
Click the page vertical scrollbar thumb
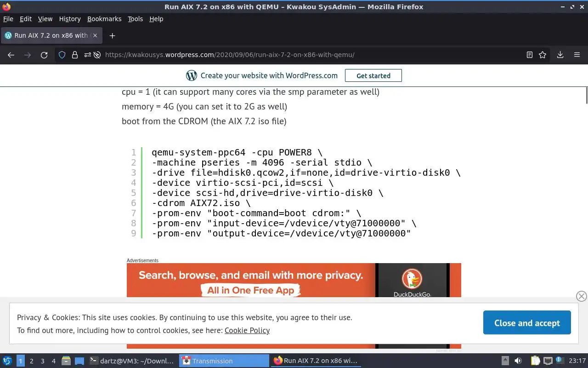click(x=586, y=95)
